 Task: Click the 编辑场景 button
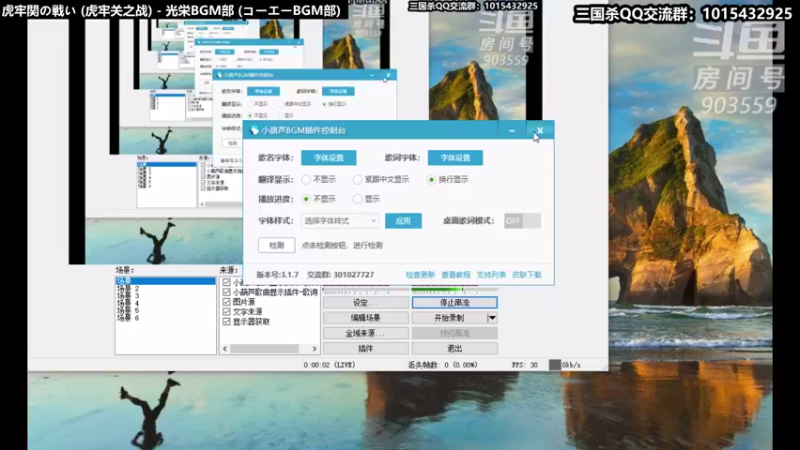click(x=365, y=318)
